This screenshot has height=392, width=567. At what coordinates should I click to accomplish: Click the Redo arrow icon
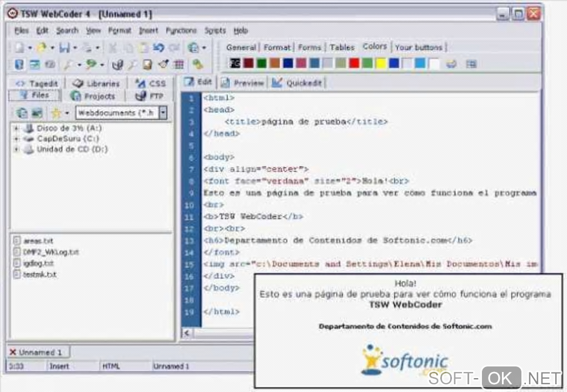(x=175, y=47)
